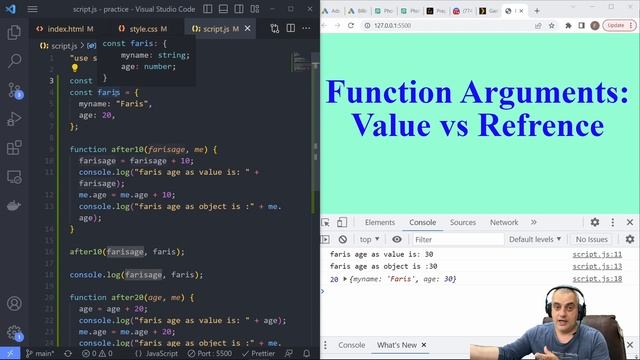Bookmark this tab with the star icon

551,26
